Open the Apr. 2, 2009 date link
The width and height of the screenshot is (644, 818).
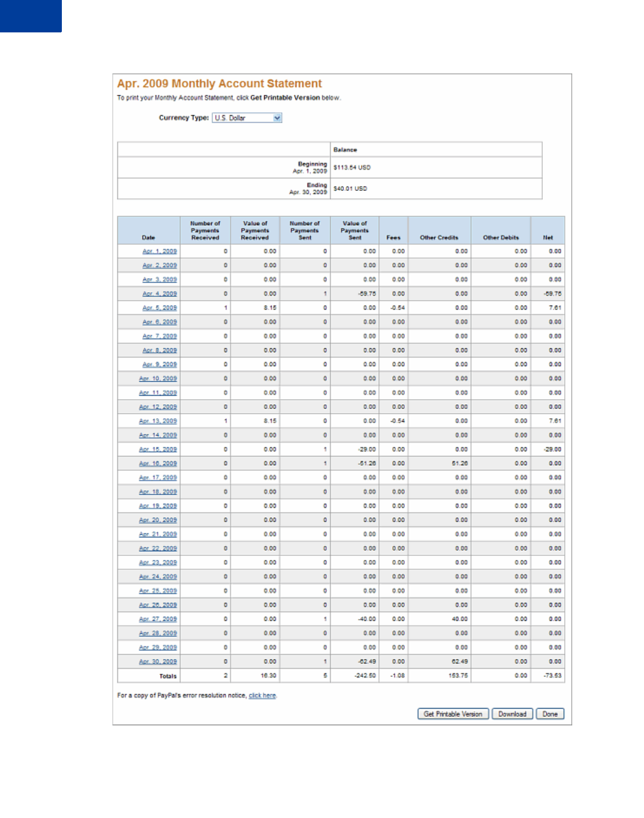coord(160,266)
